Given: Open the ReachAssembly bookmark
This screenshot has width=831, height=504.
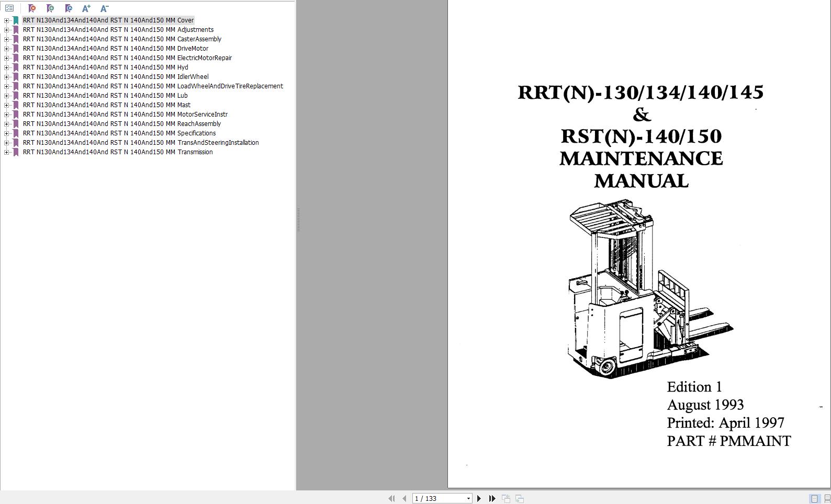Looking at the screenshot, I should [x=121, y=124].
